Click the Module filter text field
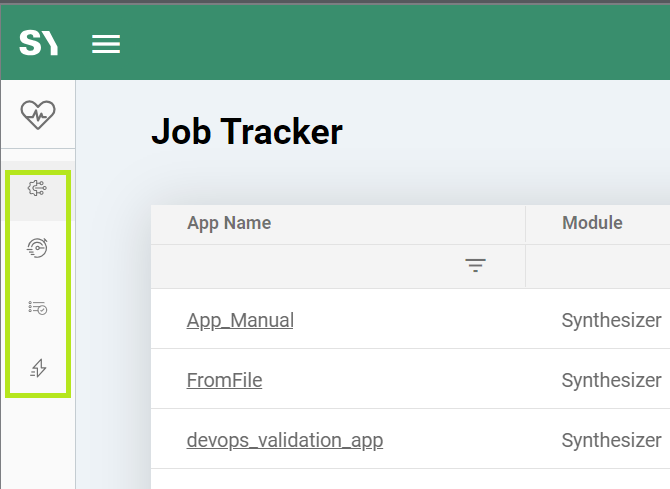Screen dimensions: 670x489 pyautogui.click(x=600, y=266)
